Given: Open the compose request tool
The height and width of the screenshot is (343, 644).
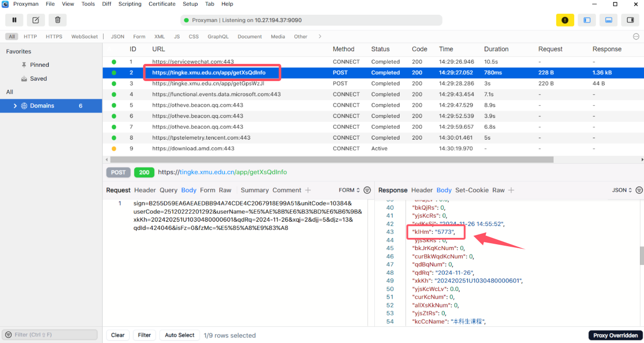Looking at the screenshot, I should point(36,20).
